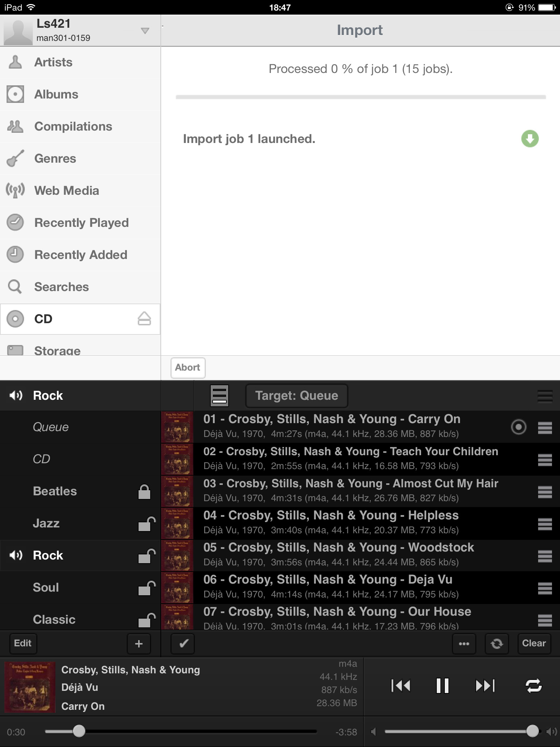Abort the import job

(x=188, y=368)
